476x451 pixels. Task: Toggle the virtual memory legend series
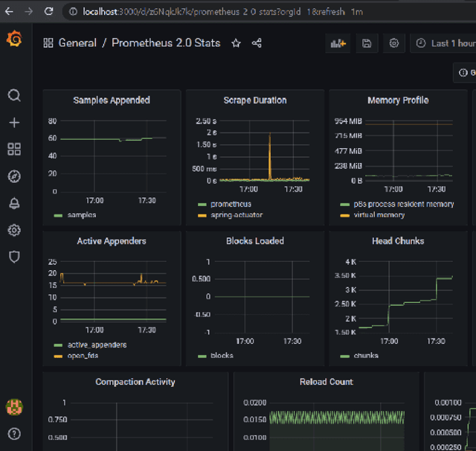click(x=379, y=215)
